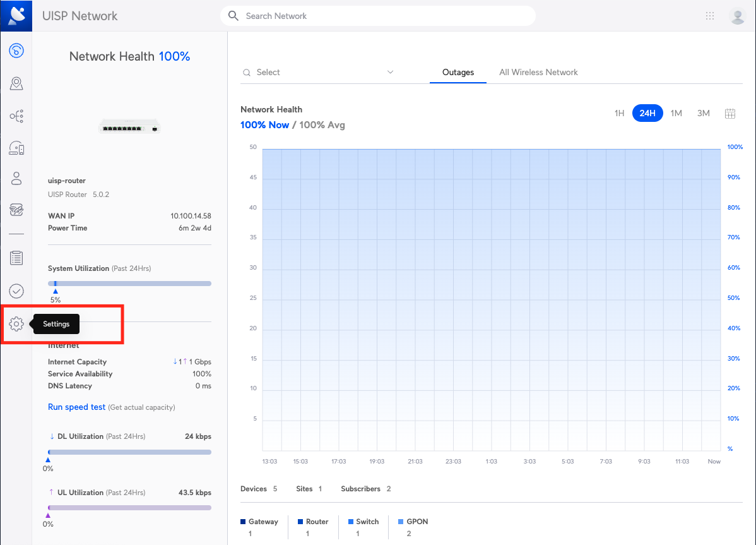The image size is (756, 545).
Task: Click the UISP Network title
Action: click(x=80, y=16)
